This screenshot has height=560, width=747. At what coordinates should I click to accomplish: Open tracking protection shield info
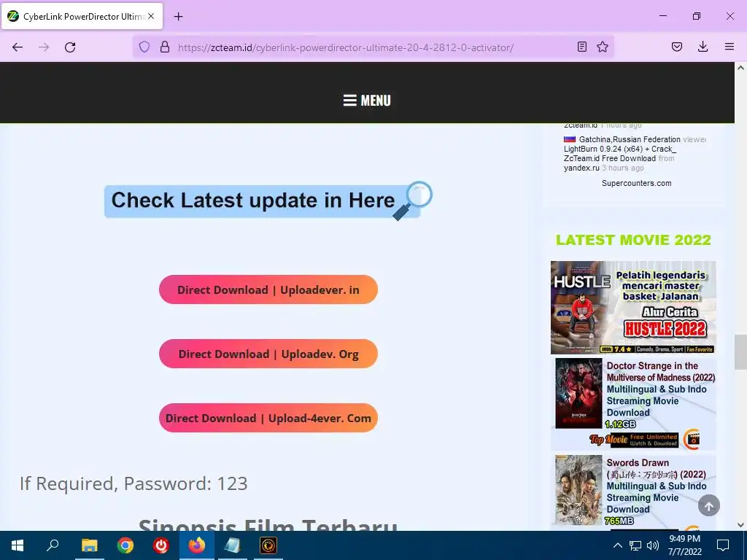[x=144, y=47]
